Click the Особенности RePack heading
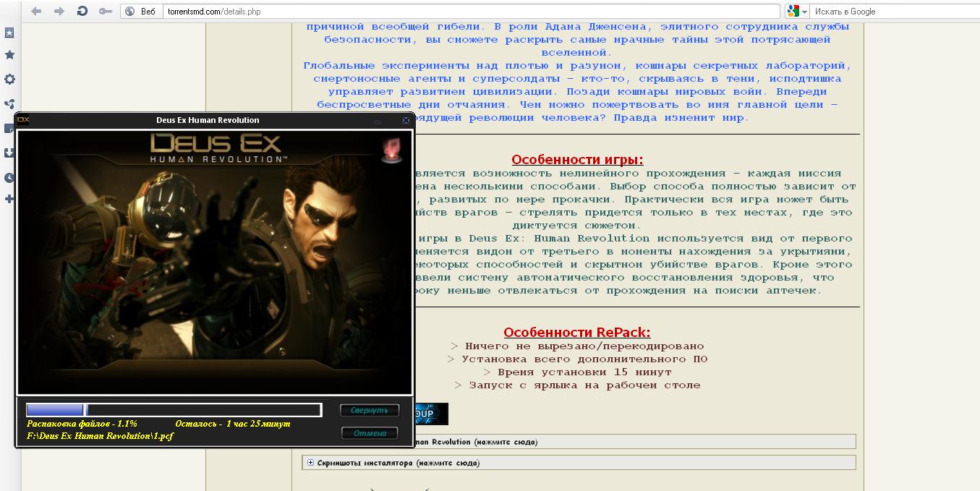The width and height of the screenshot is (980, 491). pyautogui.click(x=577, y=333)
